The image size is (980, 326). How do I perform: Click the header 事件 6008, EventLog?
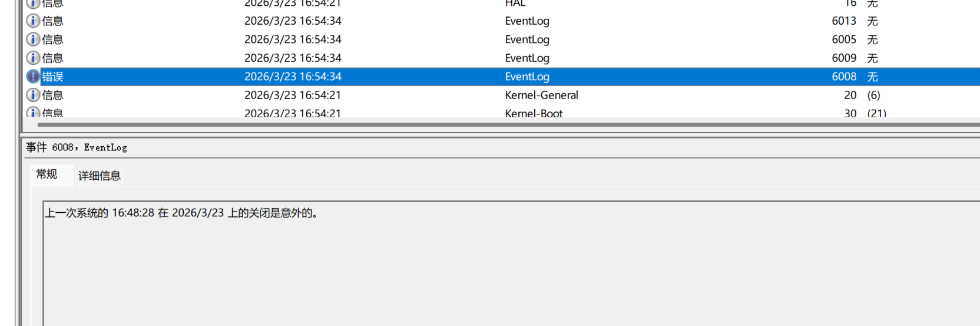pos(77,147)
